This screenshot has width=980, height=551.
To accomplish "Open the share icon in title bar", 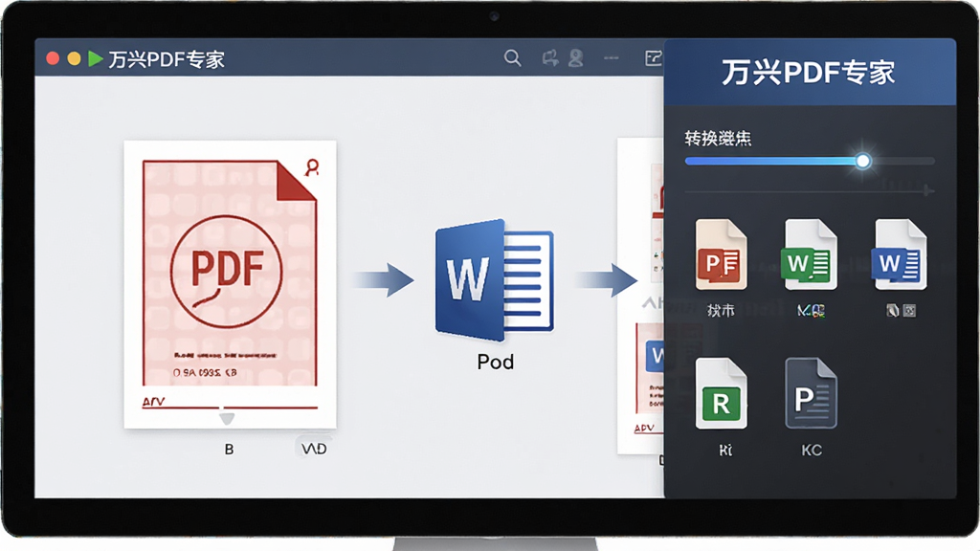I will [x=550, y=58].
